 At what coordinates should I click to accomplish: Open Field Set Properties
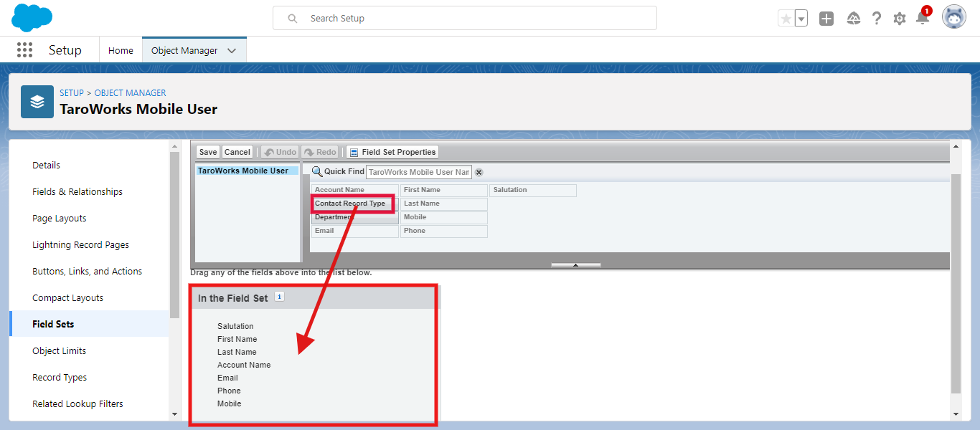392,152
